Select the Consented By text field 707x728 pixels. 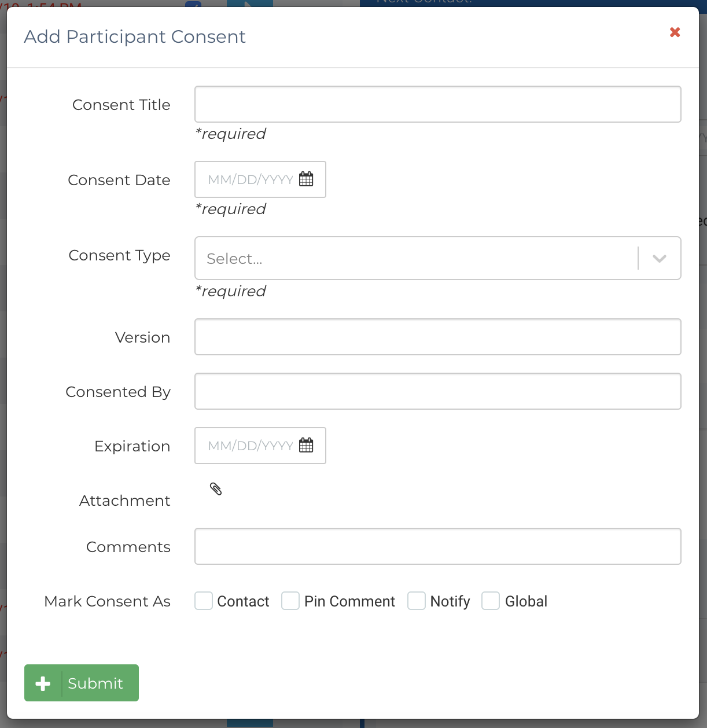click(x=437, y=391)
